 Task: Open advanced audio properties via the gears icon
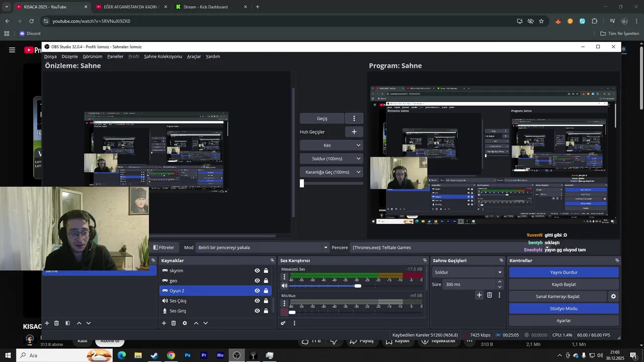coord(283,323)
